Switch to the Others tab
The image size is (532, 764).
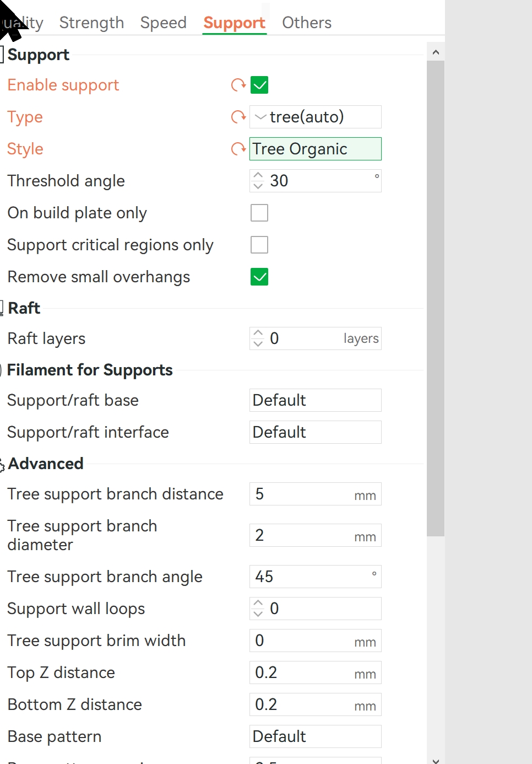[x=307, y=23]
